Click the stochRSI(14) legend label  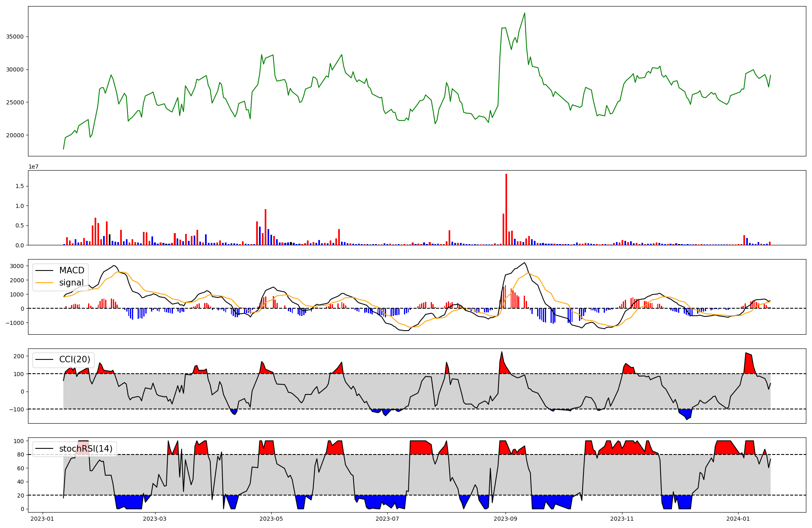86,449
